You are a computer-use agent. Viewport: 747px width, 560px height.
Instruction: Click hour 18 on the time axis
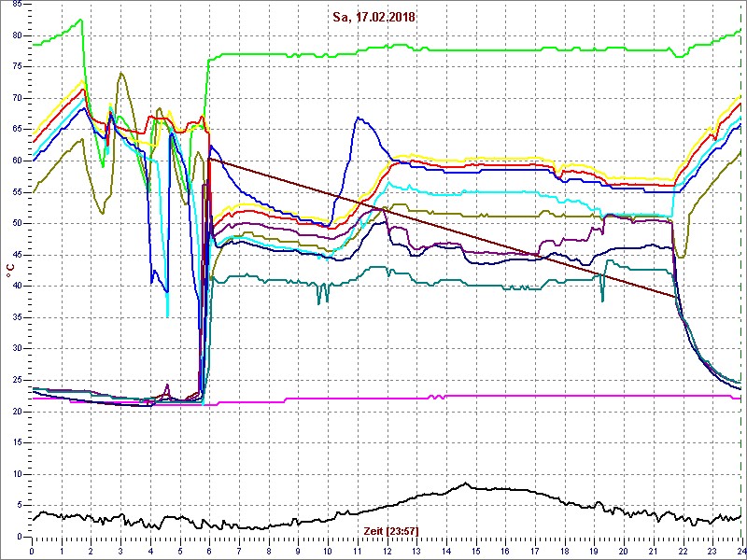click(x=564, y=549)
